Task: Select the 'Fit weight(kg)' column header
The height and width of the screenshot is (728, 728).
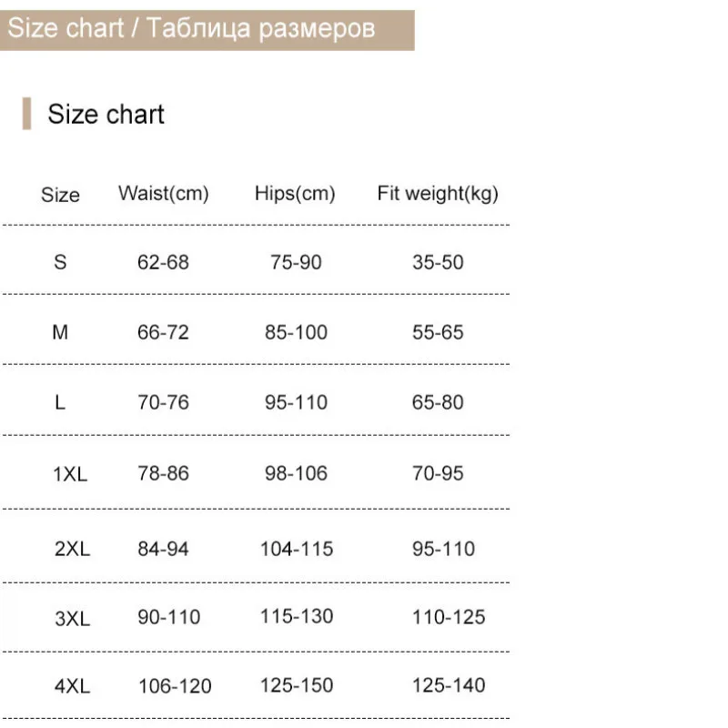Action: point(438,193)
